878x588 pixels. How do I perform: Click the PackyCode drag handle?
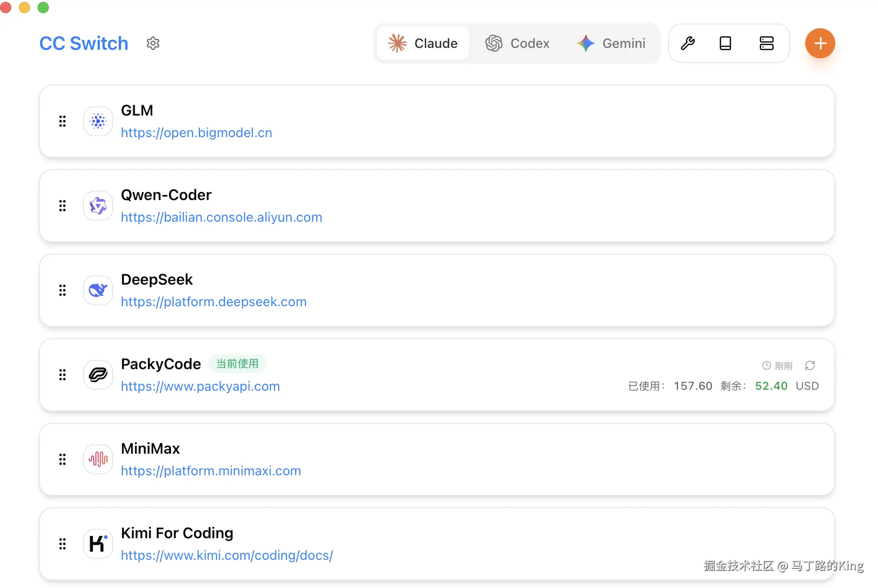click(x=62, y=375)
